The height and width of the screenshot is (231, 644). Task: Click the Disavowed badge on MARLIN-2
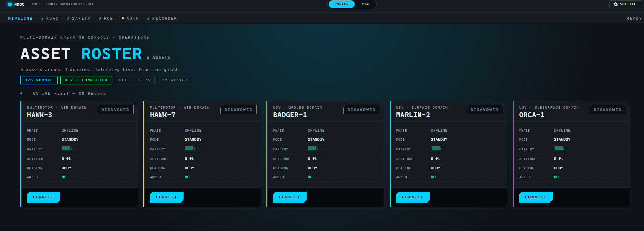click(484, 110)
